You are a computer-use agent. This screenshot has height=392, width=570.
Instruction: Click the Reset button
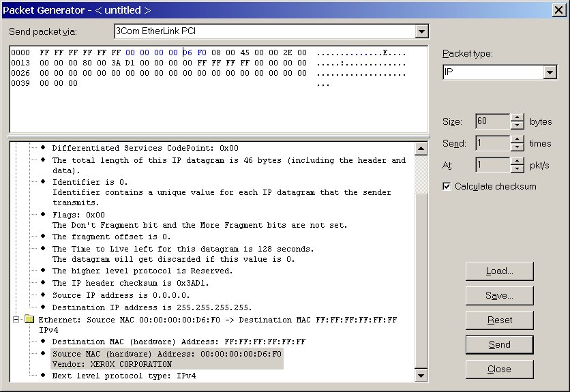pyautogui.click(x=500, y=320)
